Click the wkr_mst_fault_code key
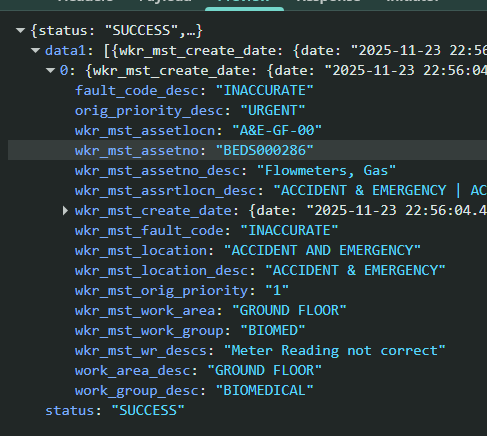Viewport: 487px width, 436px height. point(149,231)
